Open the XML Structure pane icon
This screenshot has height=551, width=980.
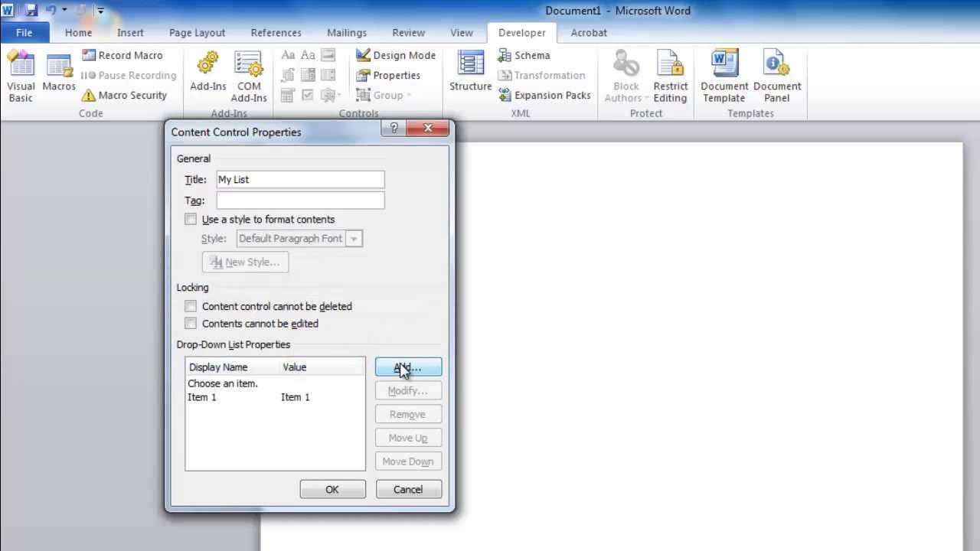click(x=470, y=64)
